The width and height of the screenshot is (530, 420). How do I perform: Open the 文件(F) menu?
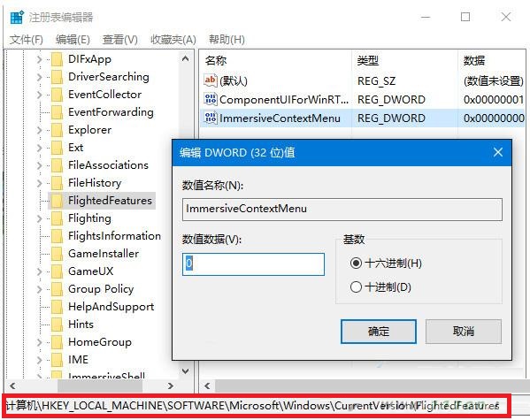[x=26, y=40]
